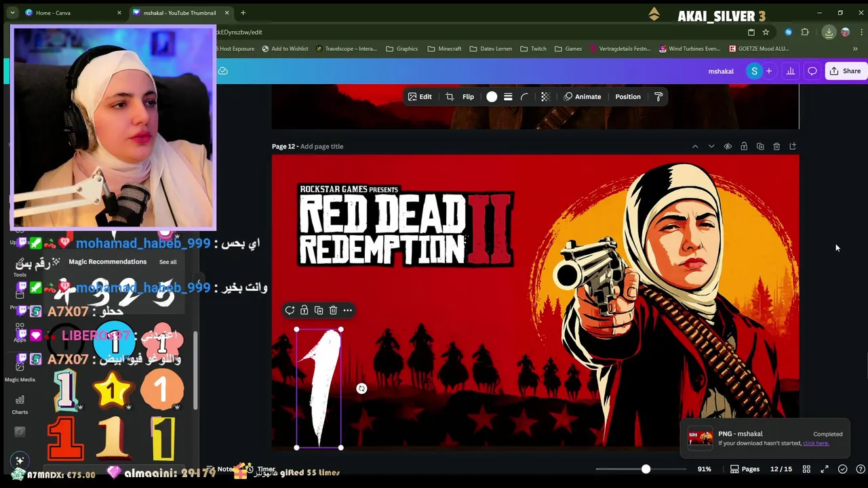The image size is (868, 488).
Task: Delete page 12 with trash icon
Action: [x=776, y=146]
